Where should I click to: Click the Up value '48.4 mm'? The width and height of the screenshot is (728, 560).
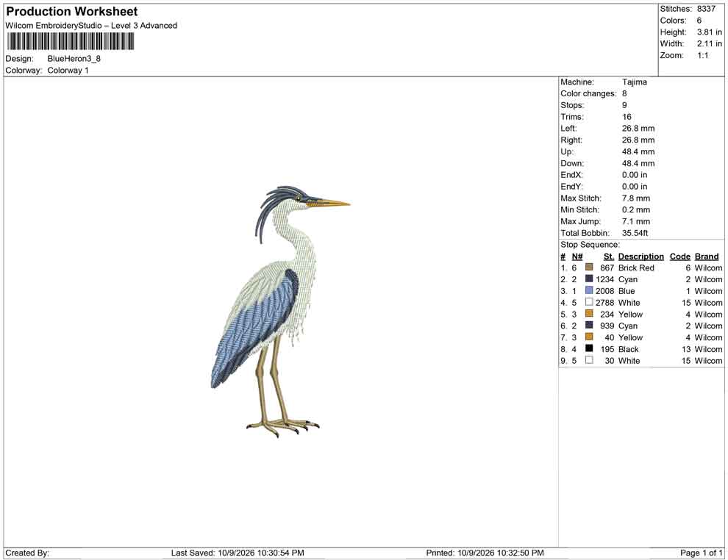638,151
